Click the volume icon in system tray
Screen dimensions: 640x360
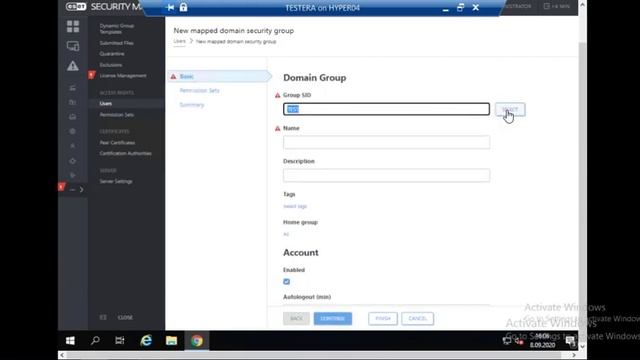(519, 341)
